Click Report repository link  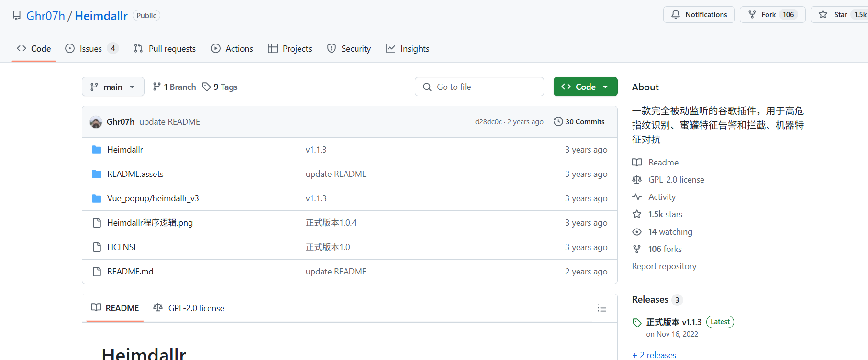664,266
